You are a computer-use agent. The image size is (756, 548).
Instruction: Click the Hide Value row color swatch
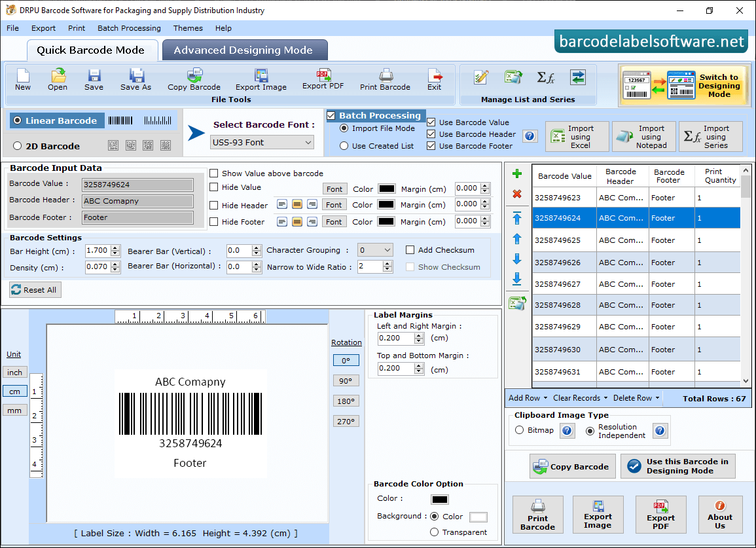click(387, 189)
